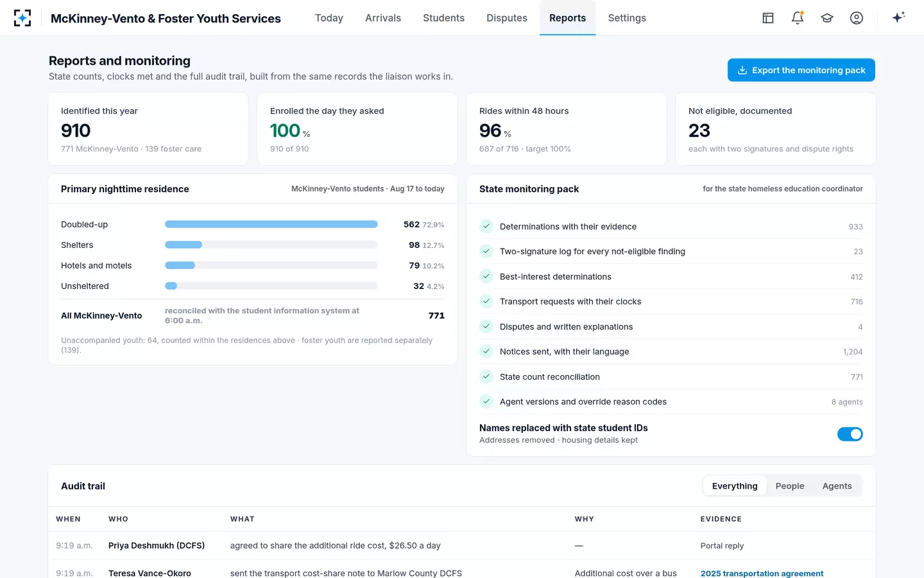The width and height of the screenshot is (924, 578).
Task: Click the McKinney-Vento & Foster Youth Services title
Action: 166,19
